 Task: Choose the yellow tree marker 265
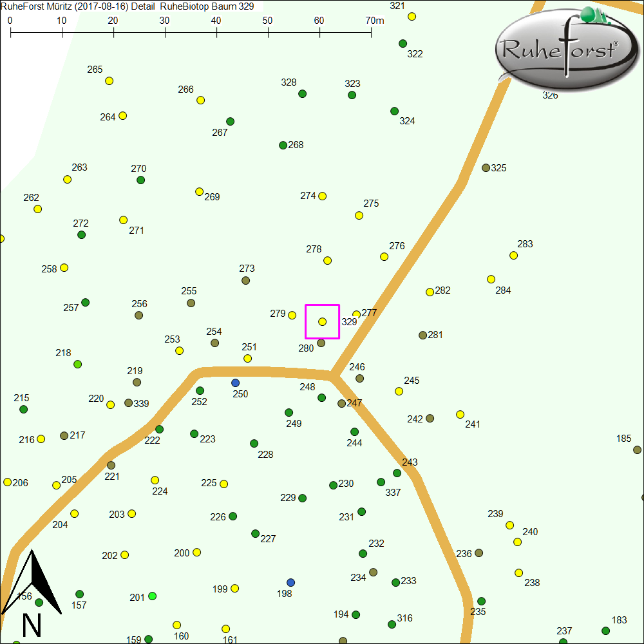pos(109,81)
